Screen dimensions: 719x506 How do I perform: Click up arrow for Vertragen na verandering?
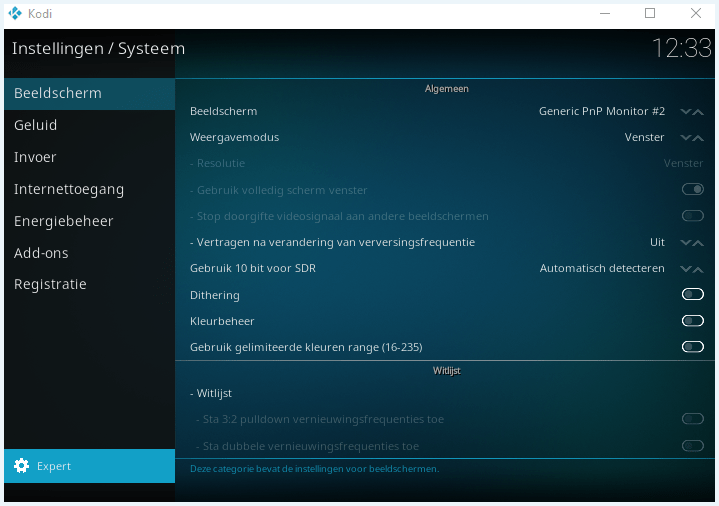coord(698,242)
